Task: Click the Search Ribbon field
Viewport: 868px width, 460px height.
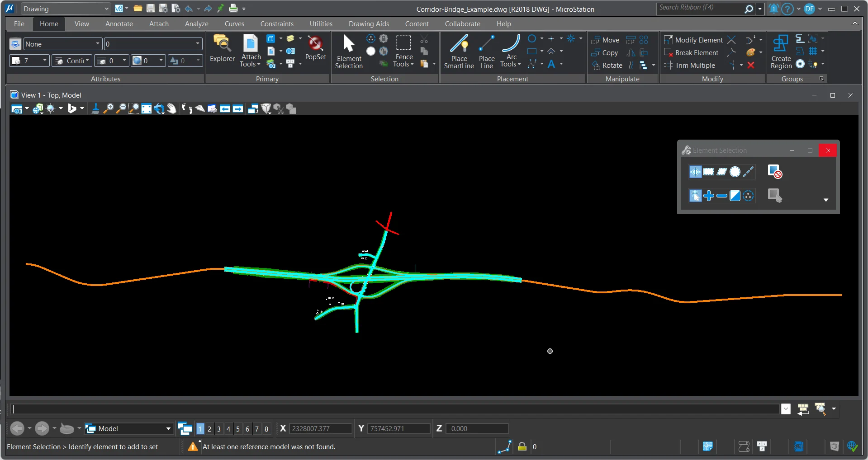Action: [x=700, y=9]
